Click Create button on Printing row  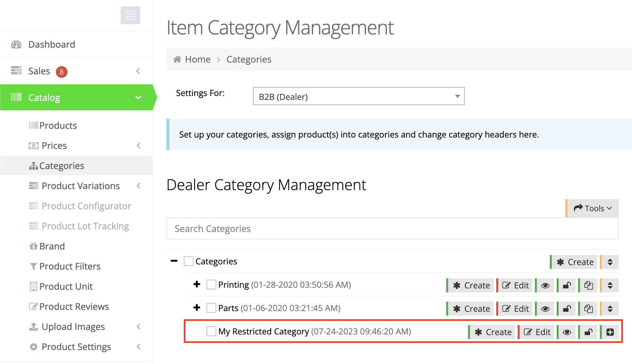(x=471, y=285)
